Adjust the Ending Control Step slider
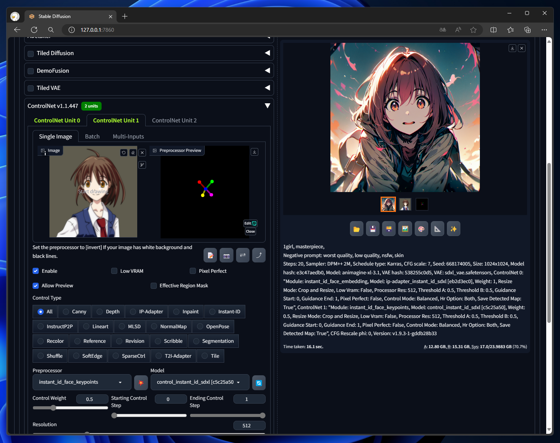This screenshot has width=560, height=443. click(228, 415)
